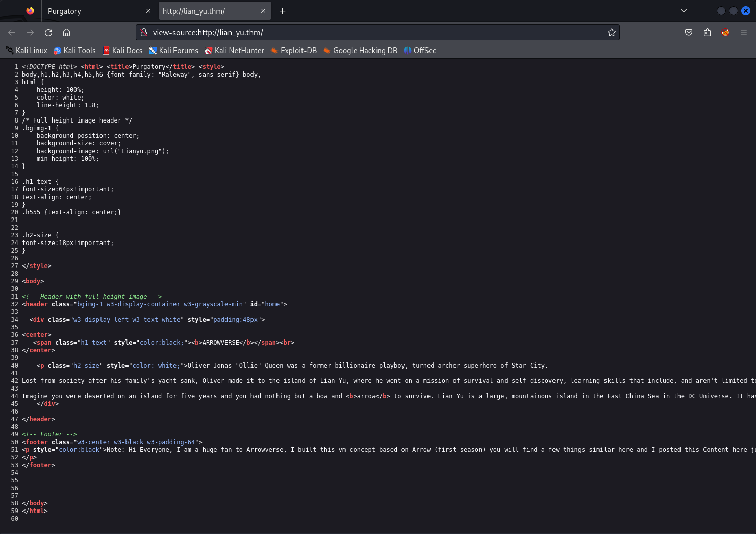The width and height of the screenshot is (756, 534).
Task: Click the view-source URL address field
Action: click(372, 33)
